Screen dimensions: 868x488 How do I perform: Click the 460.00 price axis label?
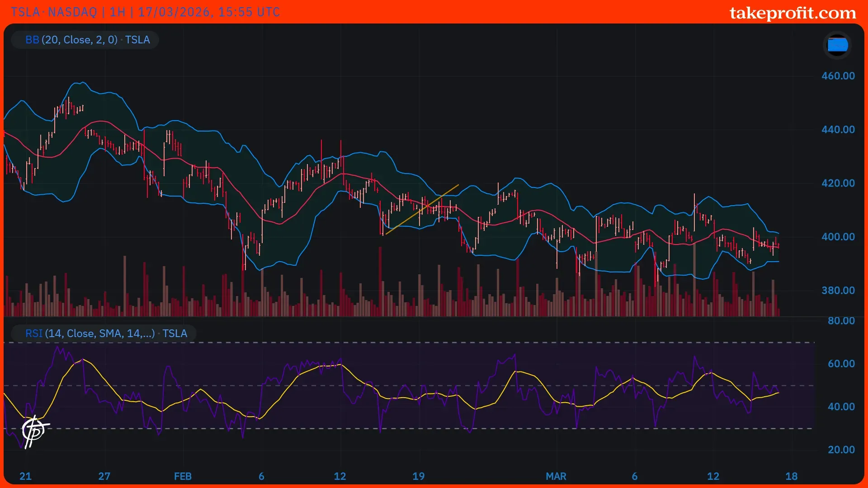(838, 76)
